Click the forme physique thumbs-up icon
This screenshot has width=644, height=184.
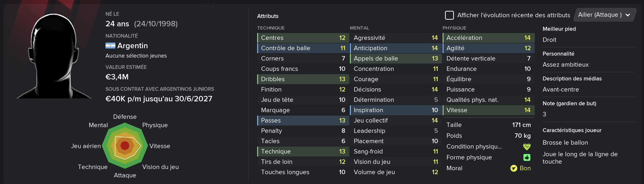click(527, 157)
